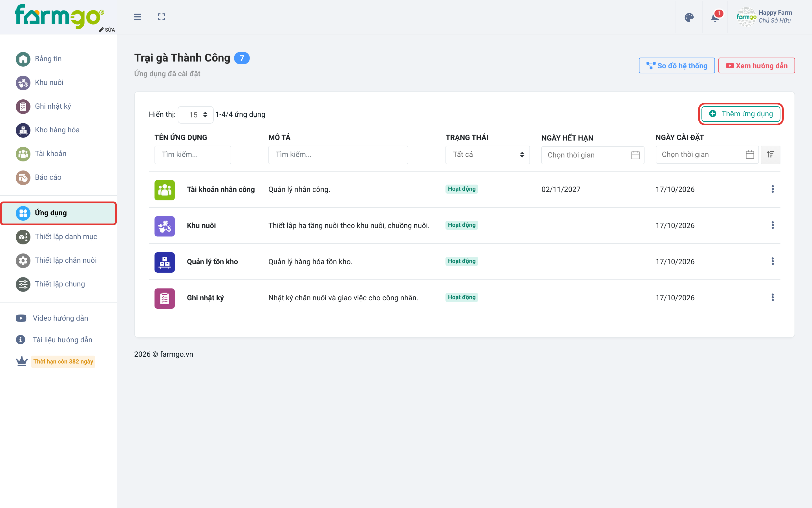Click the sort order icon button
The image size is (812, 508).
coord(770,155)
